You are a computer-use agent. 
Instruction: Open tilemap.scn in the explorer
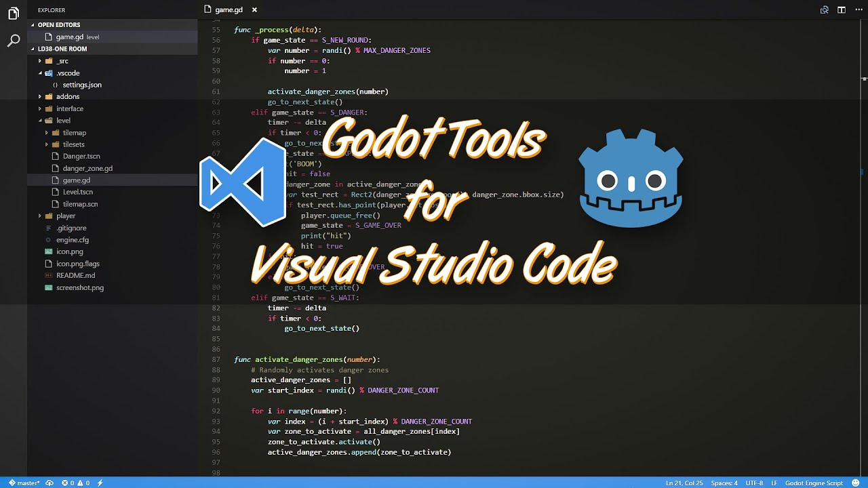click(112, 204)
